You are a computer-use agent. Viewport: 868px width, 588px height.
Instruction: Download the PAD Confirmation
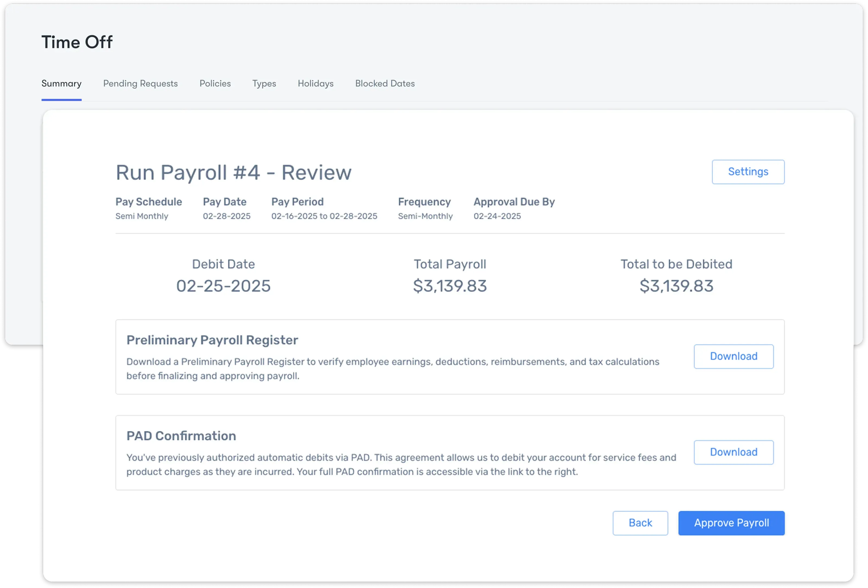coord(733,452)
